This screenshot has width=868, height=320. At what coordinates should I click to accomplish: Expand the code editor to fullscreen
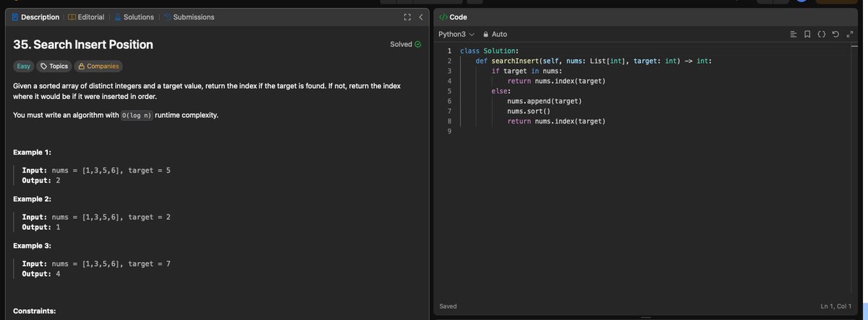point(850,34)
